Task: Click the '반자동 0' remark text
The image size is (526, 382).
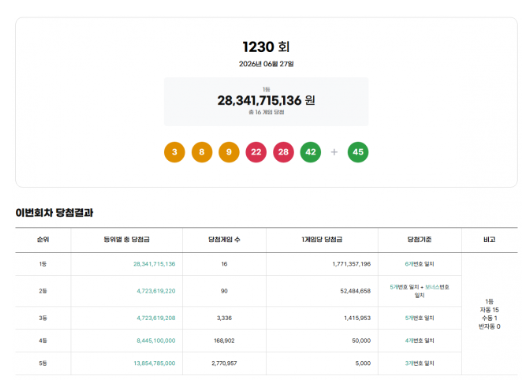Action: point(489,327)
